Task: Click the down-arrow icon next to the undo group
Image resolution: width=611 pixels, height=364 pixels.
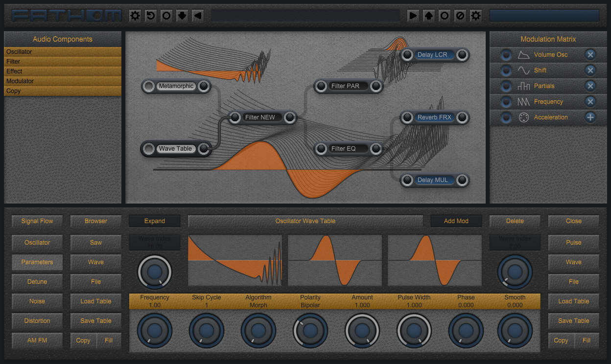Action: point(182,16)
